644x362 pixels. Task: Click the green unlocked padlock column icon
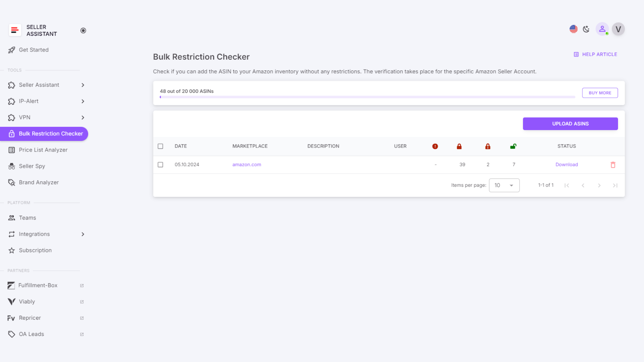(513, 146)
